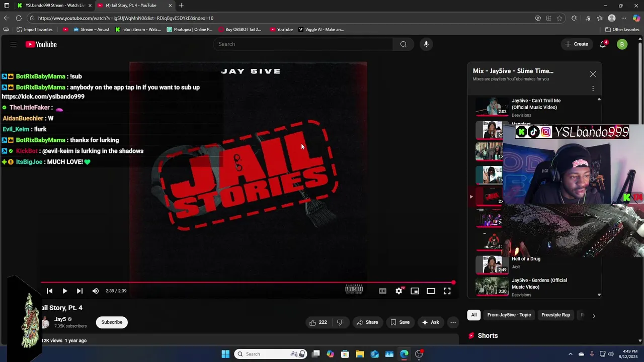The image size is (644, 362).
Task: Open YouTube notifications bell
Action: 603,44
